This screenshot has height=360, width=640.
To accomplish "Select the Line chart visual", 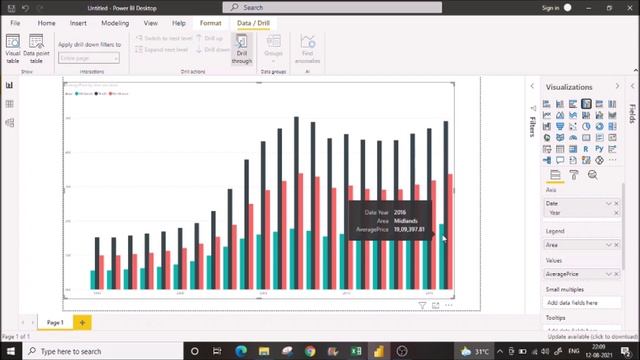I will point(547,116).
